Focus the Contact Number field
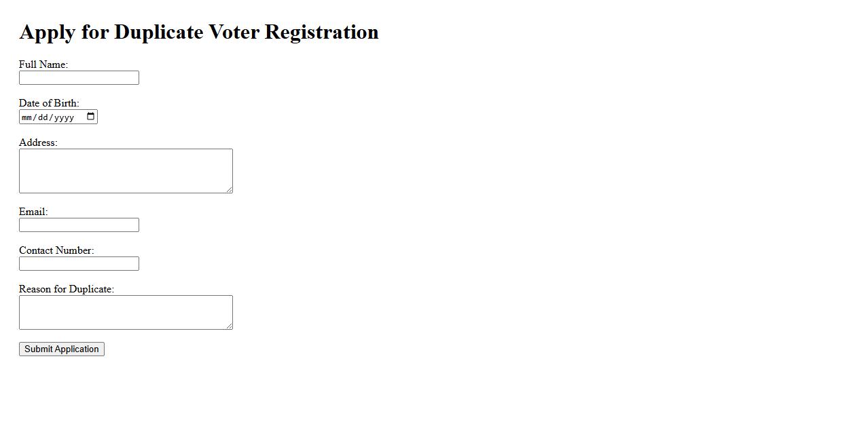Viewport: 868px width, 441px height. 79,264
